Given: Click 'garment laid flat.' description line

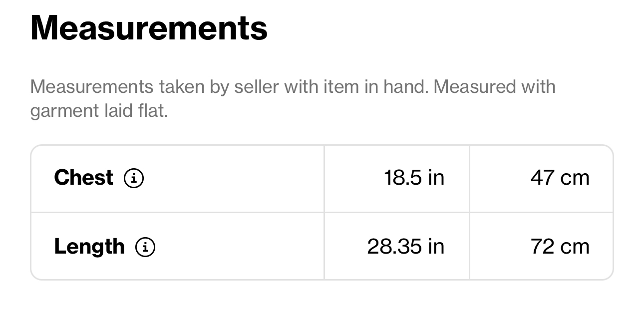Looking at the screenshot, I should [x=99, y=110].
